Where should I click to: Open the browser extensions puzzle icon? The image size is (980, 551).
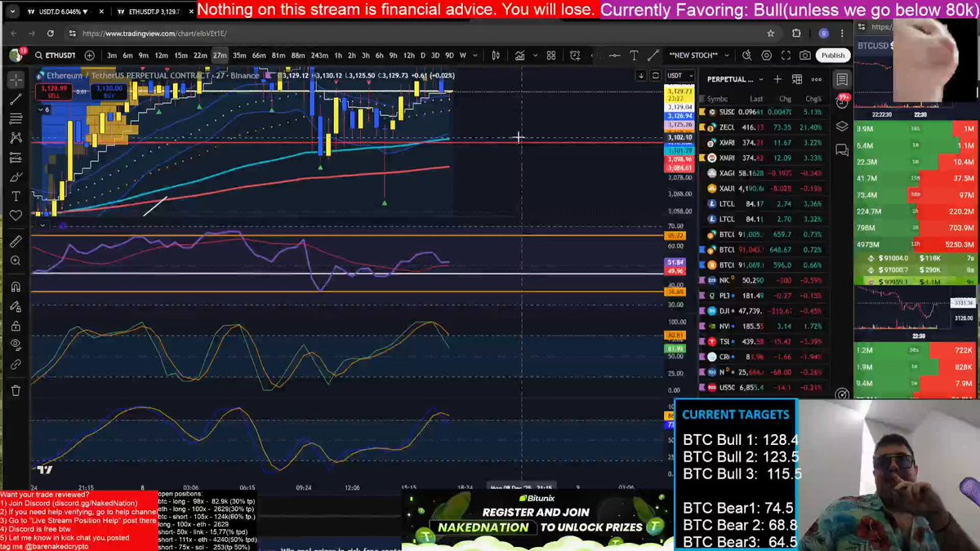[796, 33]
